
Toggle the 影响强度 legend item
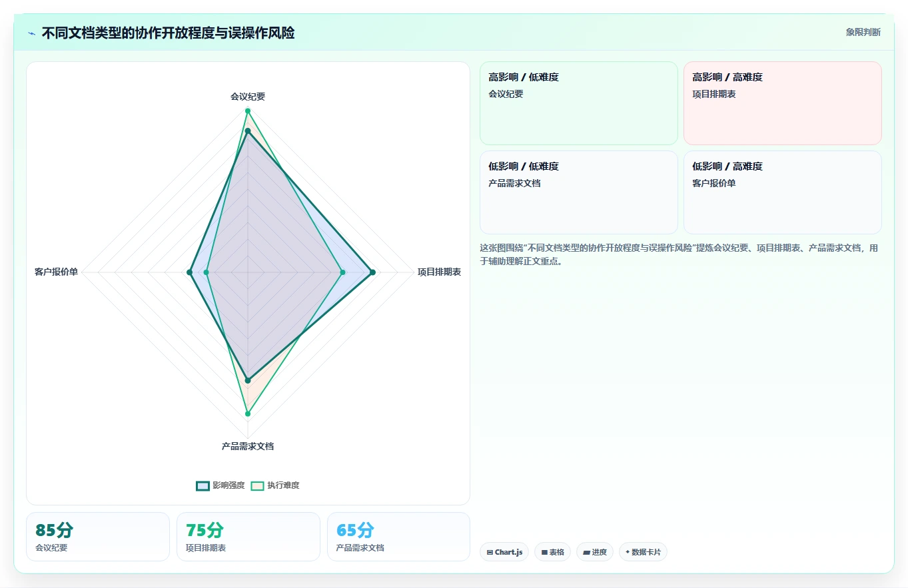[221, 485]
